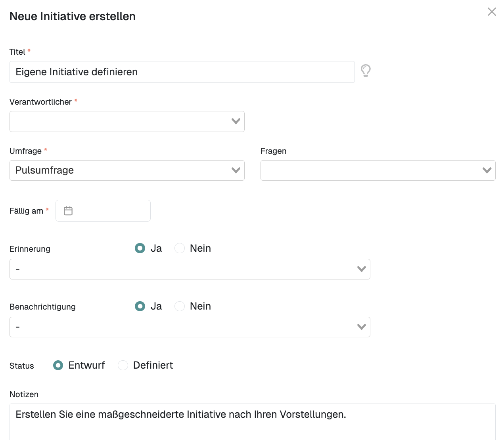The image size is (504, 440).
Task: Select Ja for Benachrichtigung
Action: tap(140, 306)
